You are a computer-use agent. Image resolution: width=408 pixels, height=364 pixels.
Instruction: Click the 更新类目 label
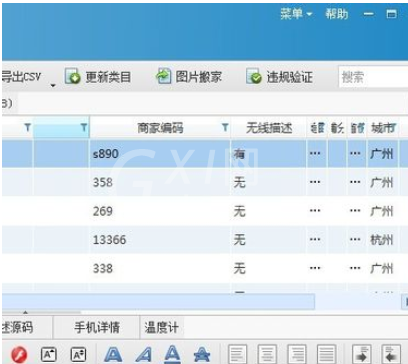click(x=108, y=77)
